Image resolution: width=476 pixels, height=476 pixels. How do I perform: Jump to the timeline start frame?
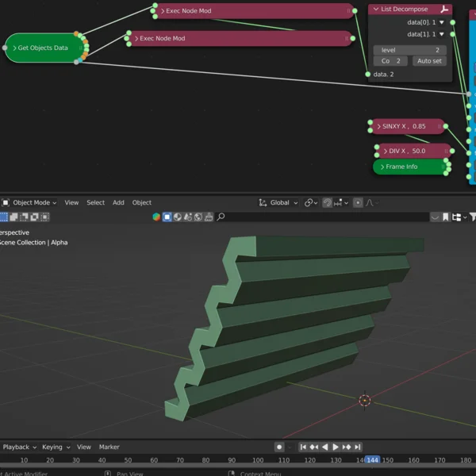pyautogui.click(x=303, y=447)
